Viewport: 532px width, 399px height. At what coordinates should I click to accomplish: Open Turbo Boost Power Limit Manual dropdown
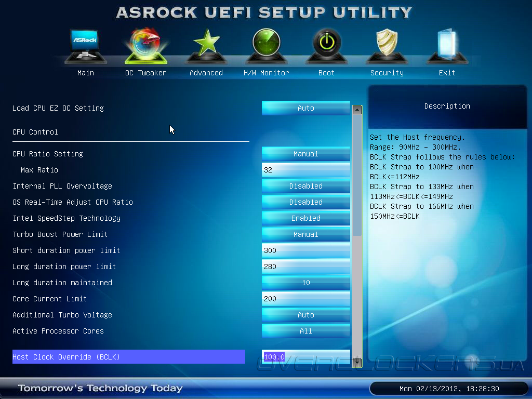305,234
